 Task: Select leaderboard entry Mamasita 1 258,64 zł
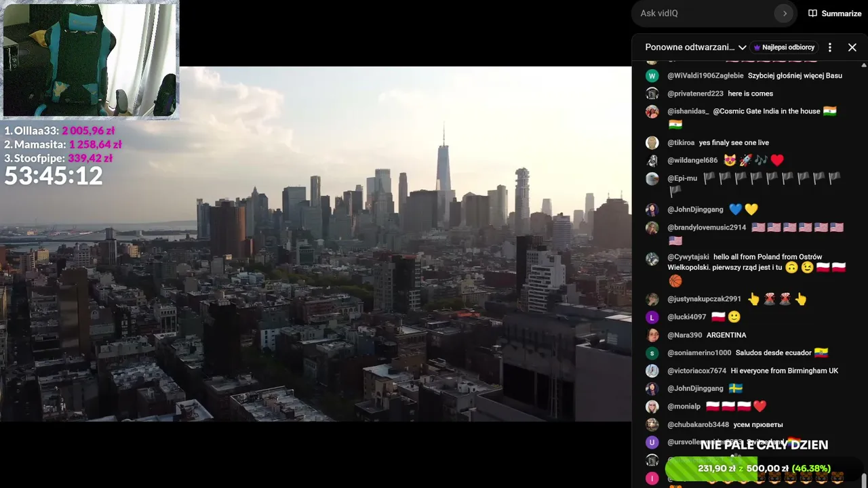point(63,144)
